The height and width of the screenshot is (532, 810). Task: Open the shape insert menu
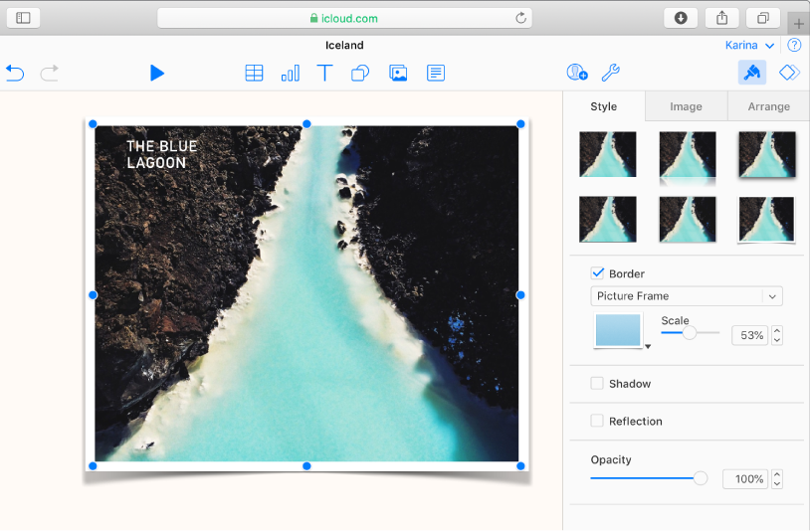(x=360, y=73)
